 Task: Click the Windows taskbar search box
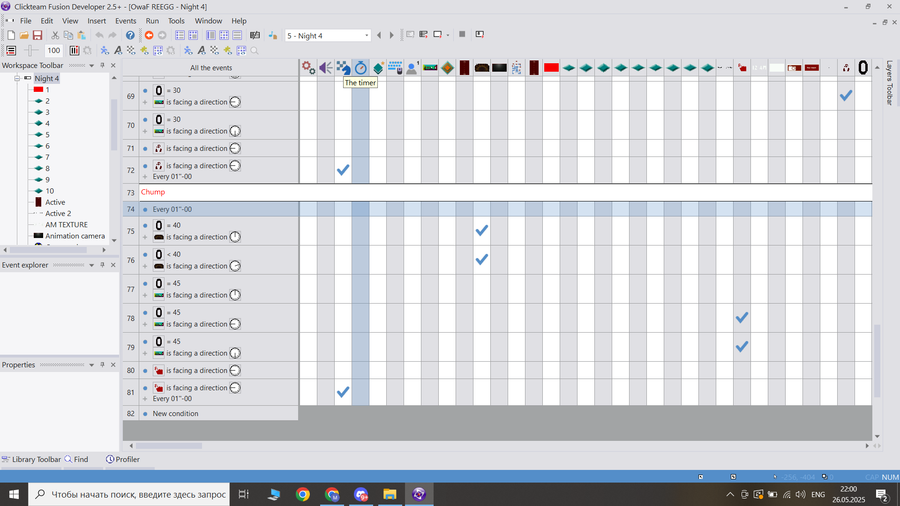(129, 494)
